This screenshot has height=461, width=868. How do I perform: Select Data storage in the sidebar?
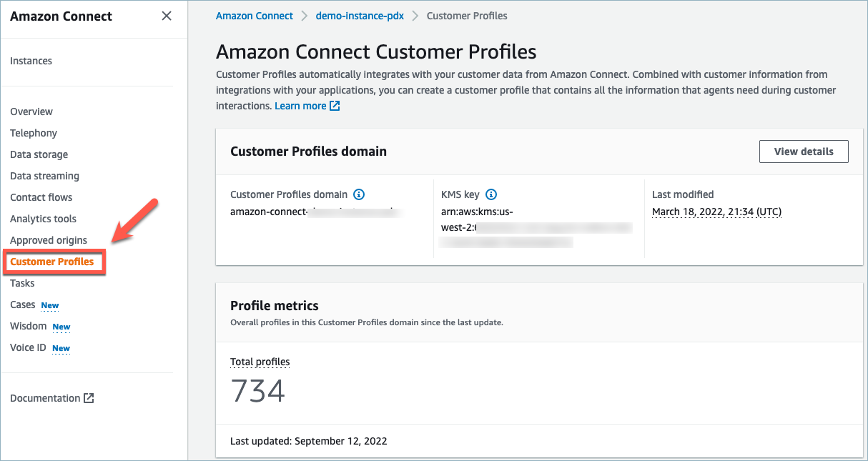[x=39, y=154]
